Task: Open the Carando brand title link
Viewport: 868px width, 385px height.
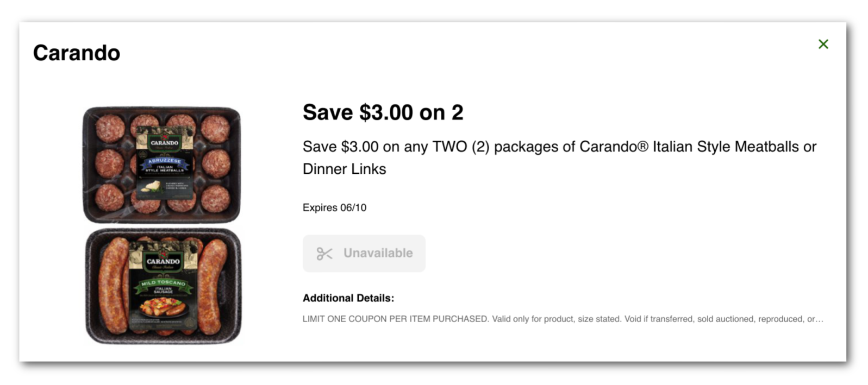Action: point(77,52)
